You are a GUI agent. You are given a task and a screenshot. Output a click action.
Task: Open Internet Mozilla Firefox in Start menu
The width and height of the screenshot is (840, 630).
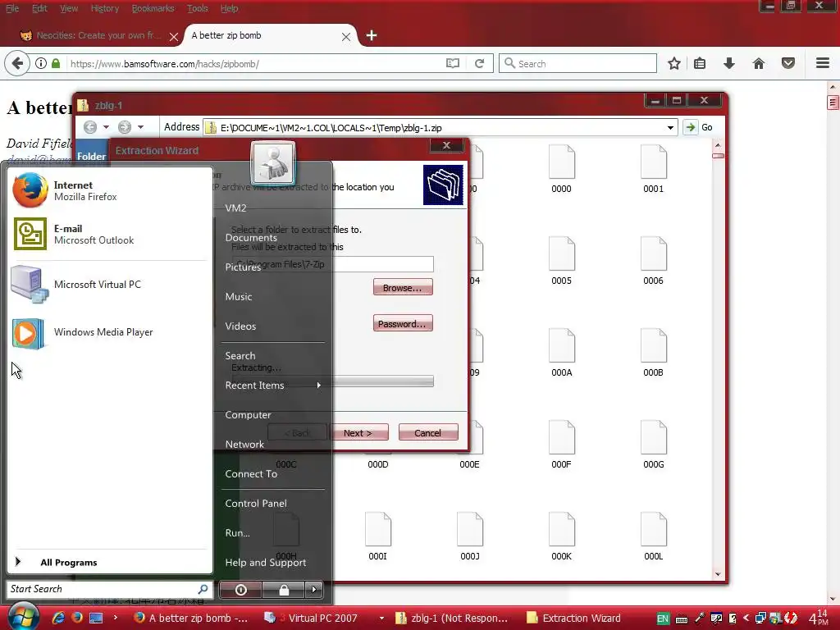click(x=109, y=190)
